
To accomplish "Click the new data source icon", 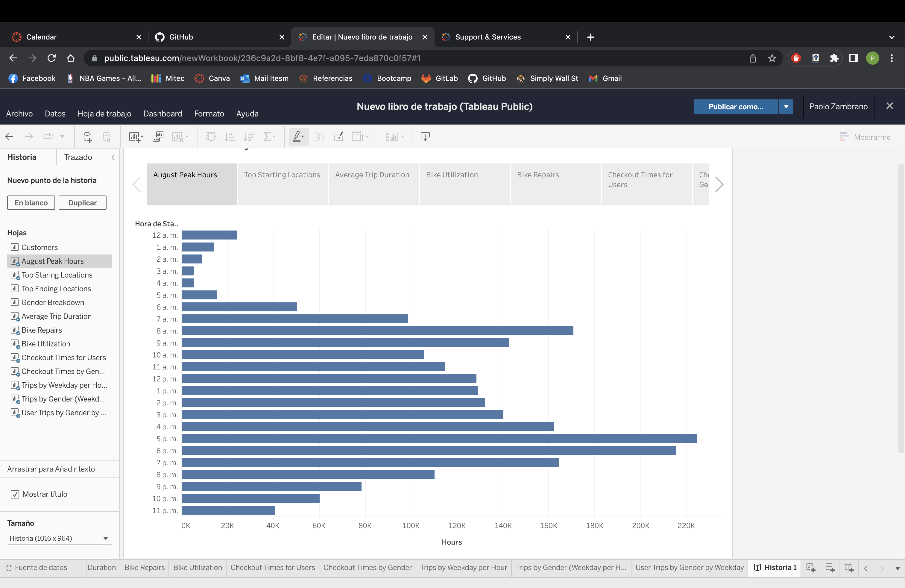I will [87, 137].
